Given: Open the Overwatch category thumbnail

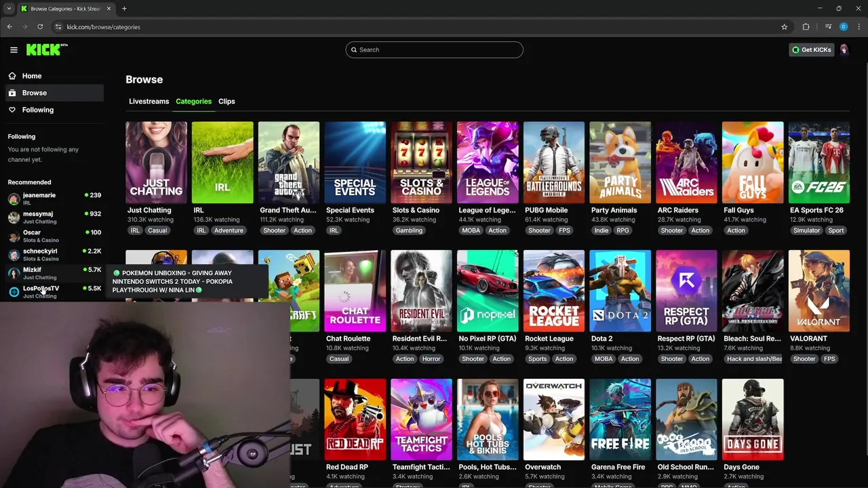Looking at the screenshot, I should pyautogui.click(x=554, y=420).
